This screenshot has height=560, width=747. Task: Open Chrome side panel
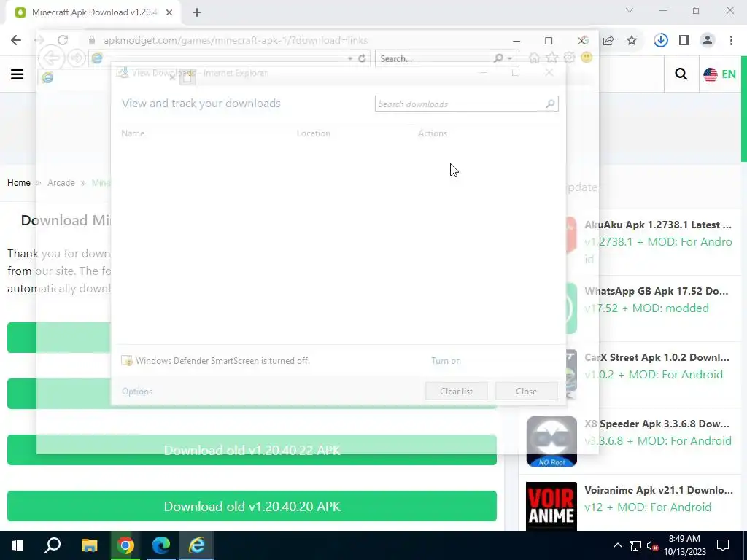[x=684, y=41]
